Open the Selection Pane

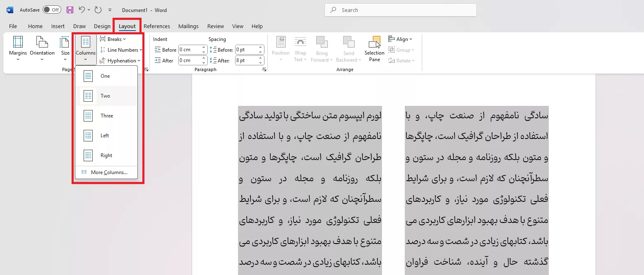click(375, 49)
